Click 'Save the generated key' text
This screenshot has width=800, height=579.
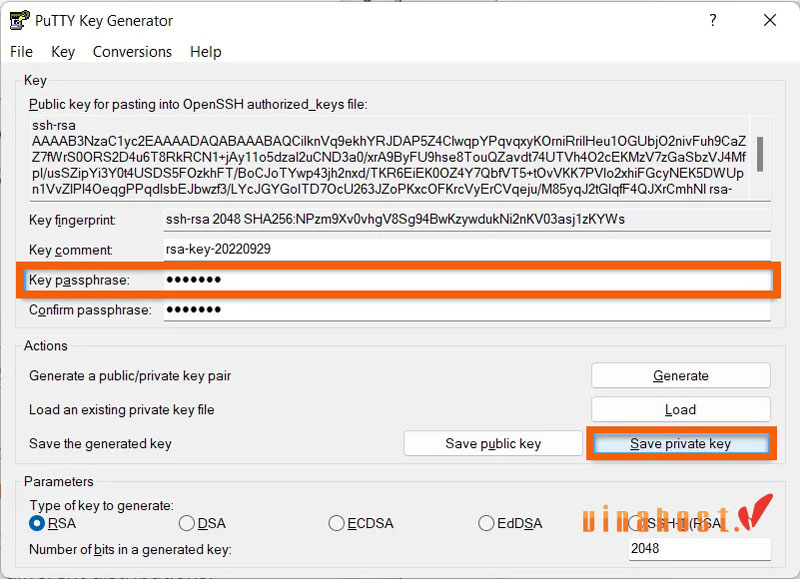tap(100, 444)
